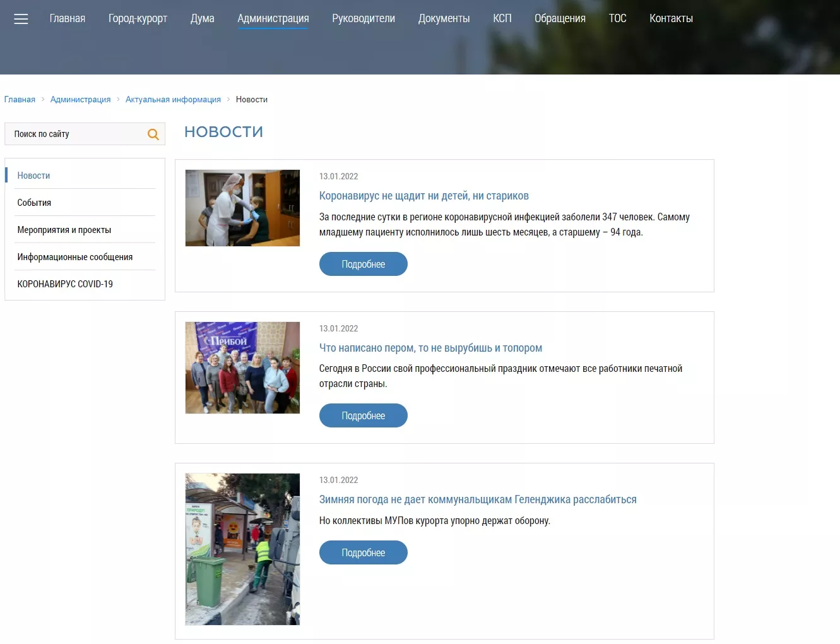Click the street cleaning photo thumbnail
The image size is (840, 644).
click(242, 549)
